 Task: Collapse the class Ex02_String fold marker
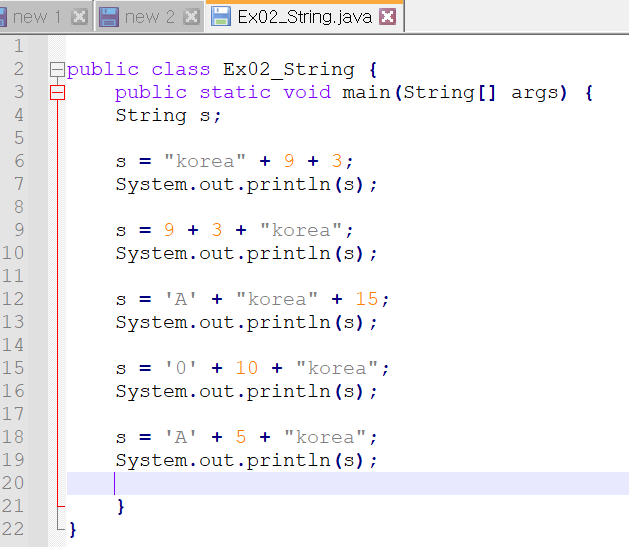coord(57,70)
